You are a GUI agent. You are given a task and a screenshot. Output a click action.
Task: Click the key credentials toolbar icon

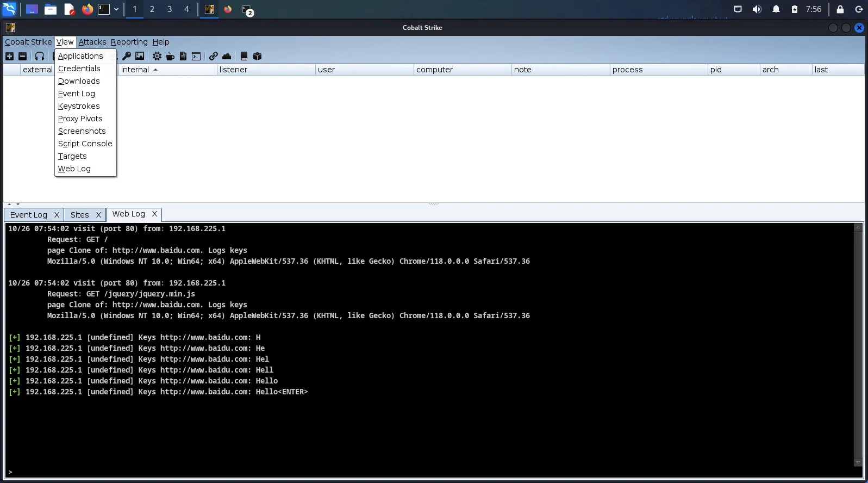pos(127,56)
